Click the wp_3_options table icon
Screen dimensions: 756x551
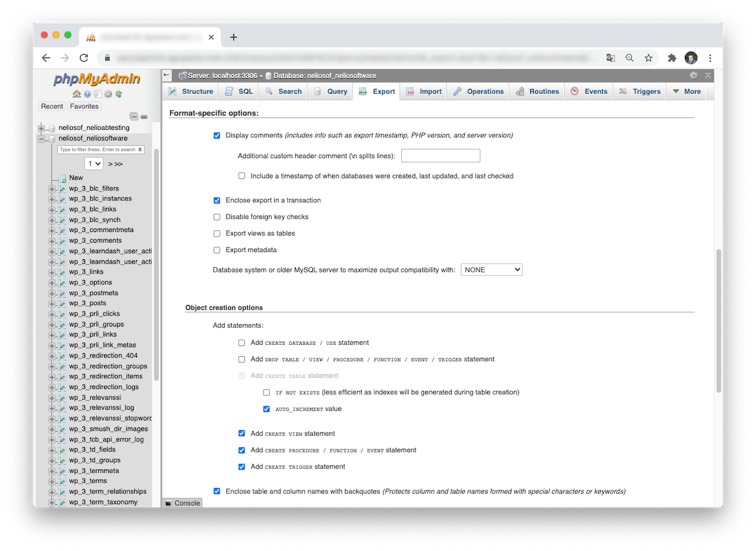62,283
